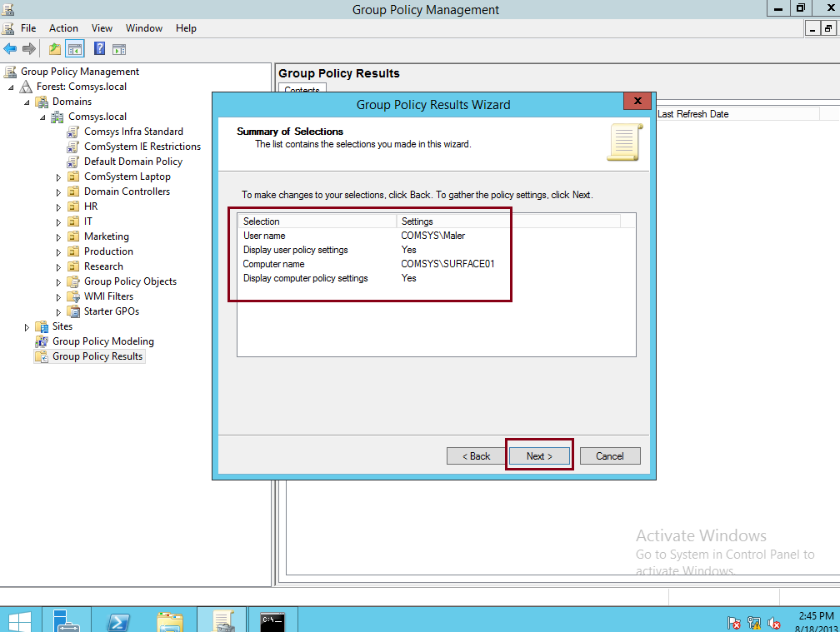Click the volume speaker tray icon
This screenshot has height=632, width=840.
tap(774, 623)
